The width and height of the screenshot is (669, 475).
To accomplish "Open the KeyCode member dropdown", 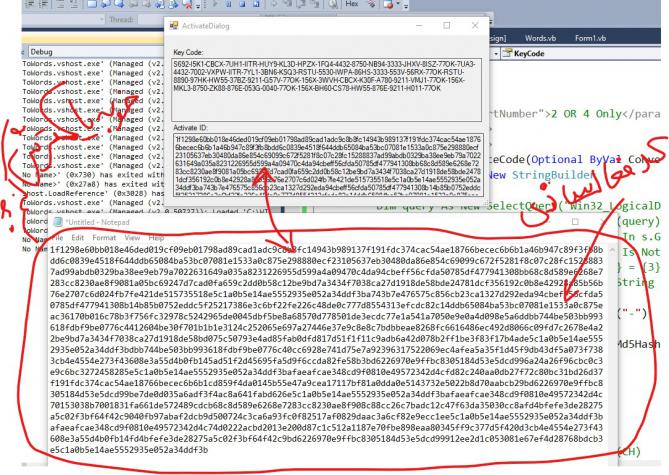I will pos(580,53).
